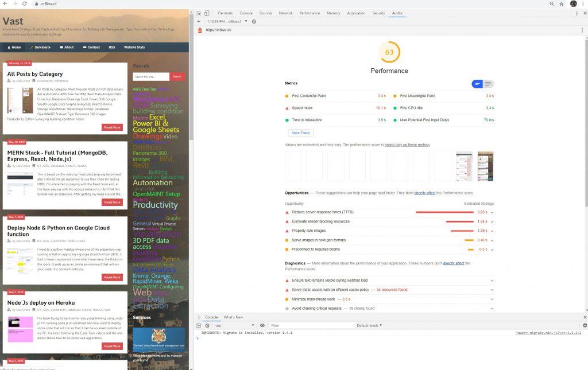The image size is (588, 370).
Task: Click the View Trace button
Action: [300, 133]
